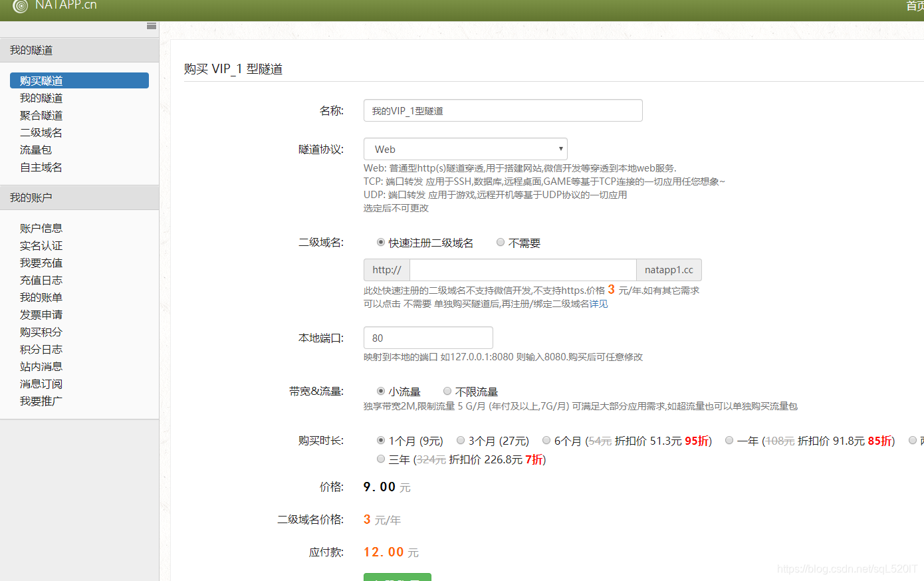Go to 聚合隧道 in sidebar
Image resolution: width=924 pixels, height=581 pixels.
(41, 115)
